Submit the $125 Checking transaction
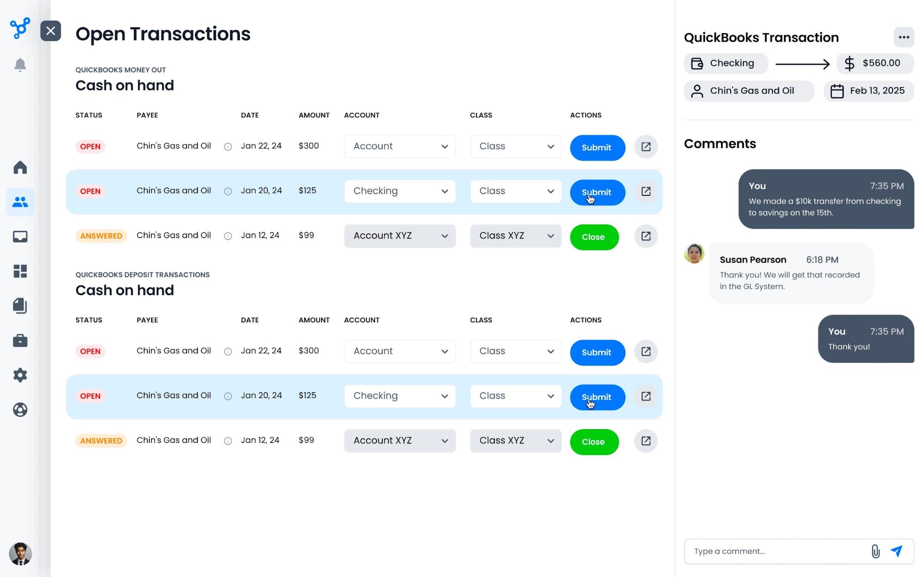The image size is (924, 577). pyautogui.click(x=597, y=193)
